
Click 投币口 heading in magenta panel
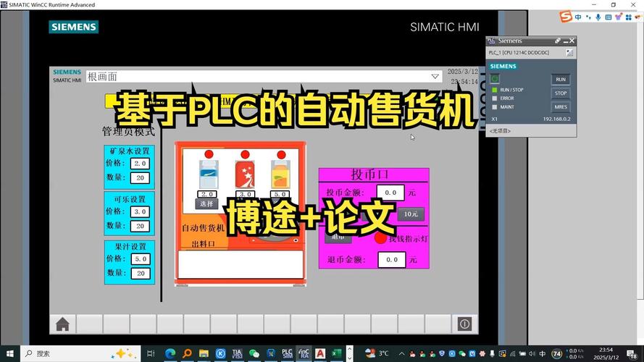click(x=369, y=174)
